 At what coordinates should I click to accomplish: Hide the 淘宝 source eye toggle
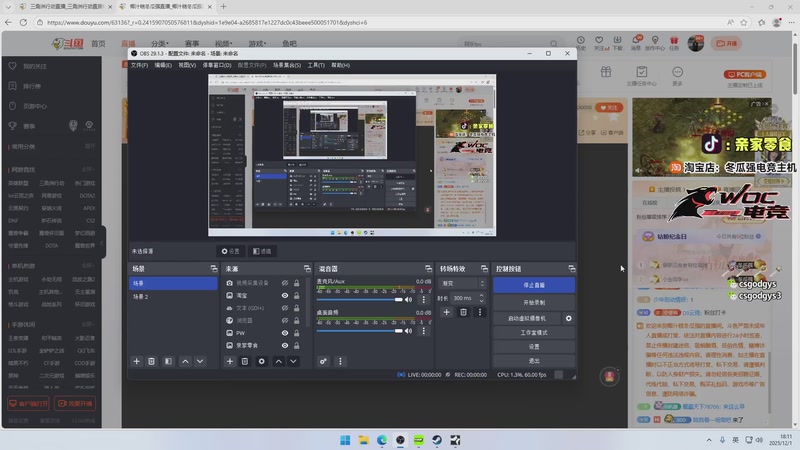[285, 296]
